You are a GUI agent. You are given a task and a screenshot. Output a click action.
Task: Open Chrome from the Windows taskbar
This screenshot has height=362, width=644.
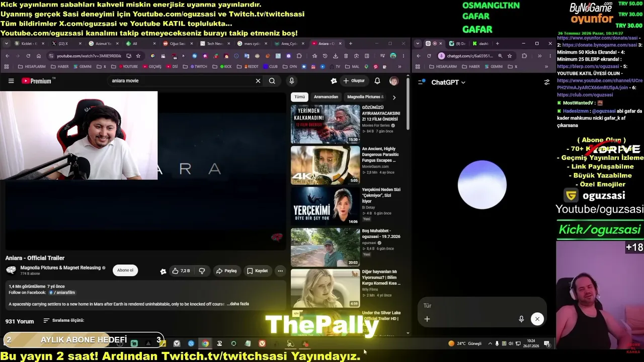point(205,344)
